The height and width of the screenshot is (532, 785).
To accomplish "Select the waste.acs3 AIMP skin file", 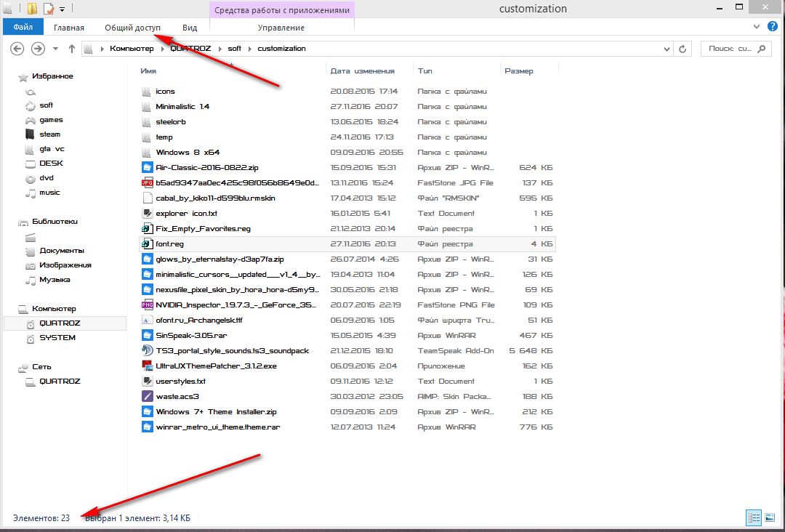I will click(177, 396).
